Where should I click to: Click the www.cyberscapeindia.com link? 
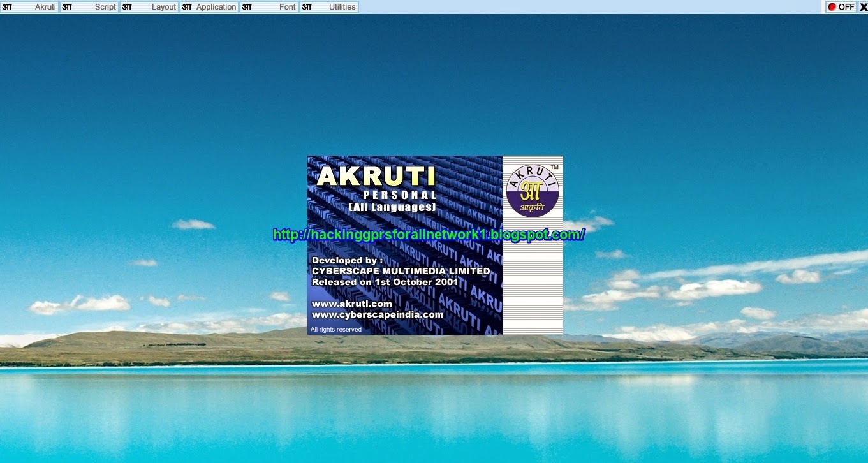[377, 314]
